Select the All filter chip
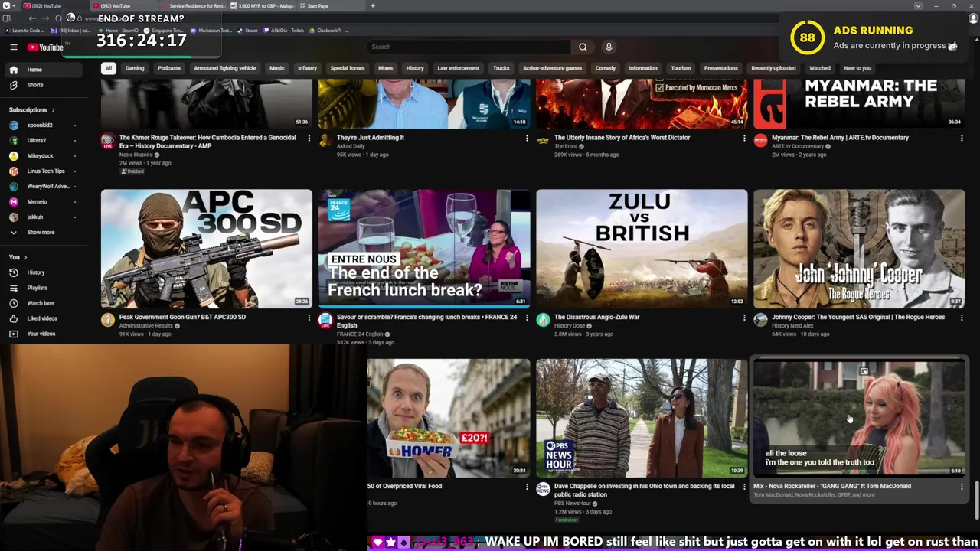980x551 pixels. tap(109, 68)
